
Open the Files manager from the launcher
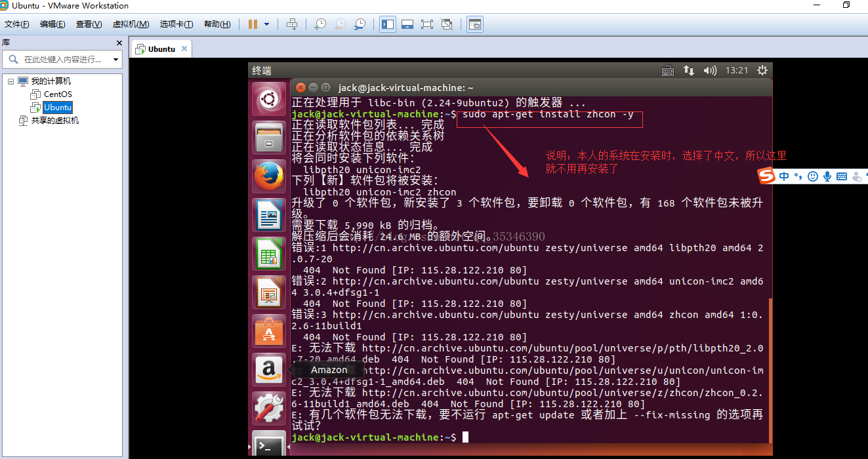coord(269,138)
